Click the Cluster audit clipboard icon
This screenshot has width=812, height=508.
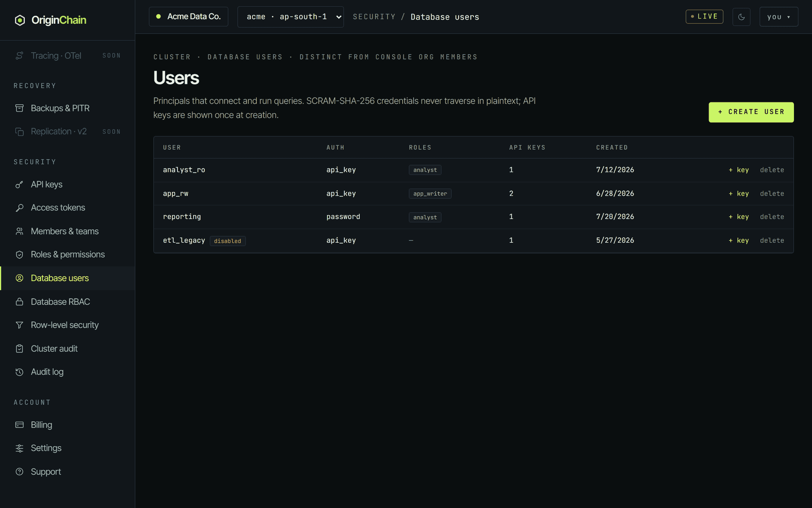tap(20, 349)
